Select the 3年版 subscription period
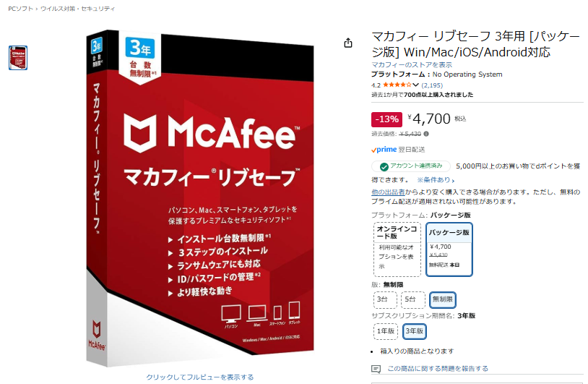The height and width of the screenshot is (384, 588). 415,331
